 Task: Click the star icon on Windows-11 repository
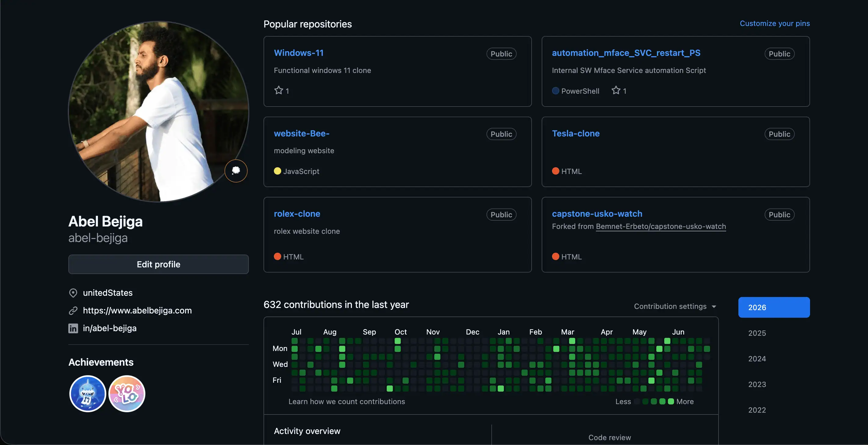pos(278,90)
